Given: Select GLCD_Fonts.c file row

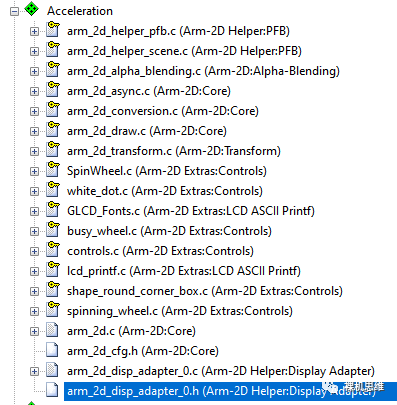Looking at the screenshot, I should 191,211.
